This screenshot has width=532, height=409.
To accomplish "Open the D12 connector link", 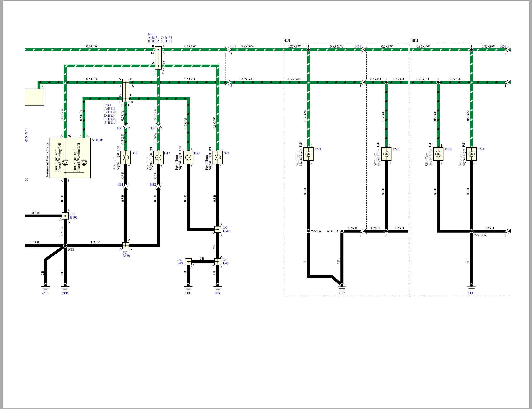I will point(134,153).
